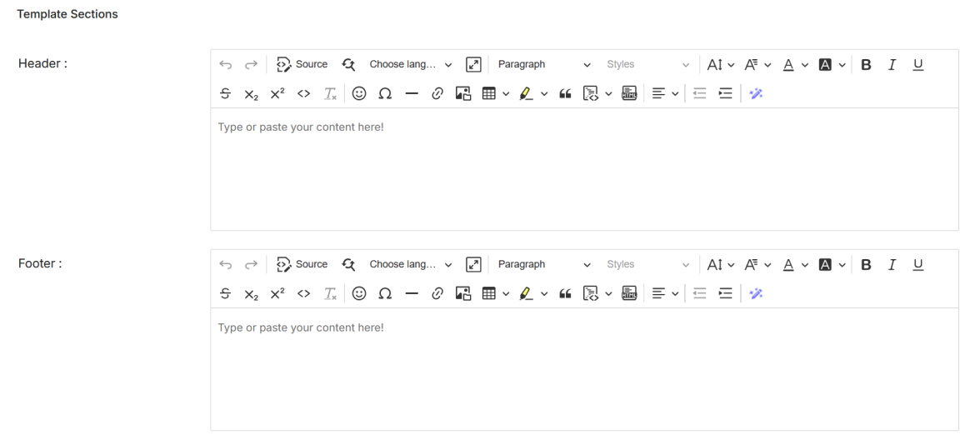This screenshot has width=980, height=440.
Task: Toggle fullscreen mode in Footer editor
Action: click(x=473, y=264)
